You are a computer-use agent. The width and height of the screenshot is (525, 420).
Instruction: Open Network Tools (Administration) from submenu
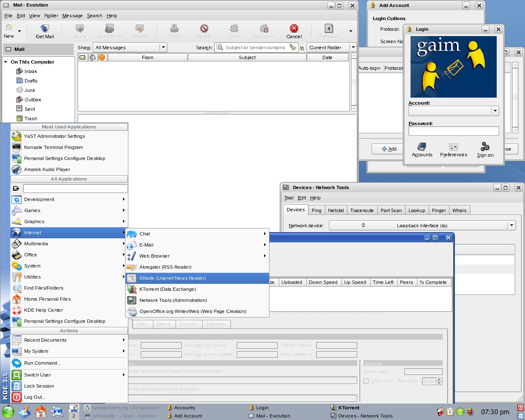coord(197,300)
